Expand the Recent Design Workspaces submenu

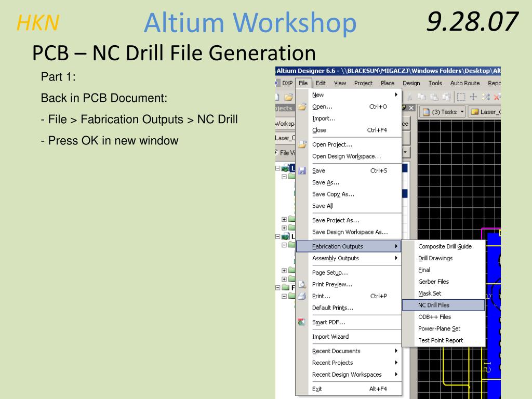pyautogui.click(x=349, y=375)
